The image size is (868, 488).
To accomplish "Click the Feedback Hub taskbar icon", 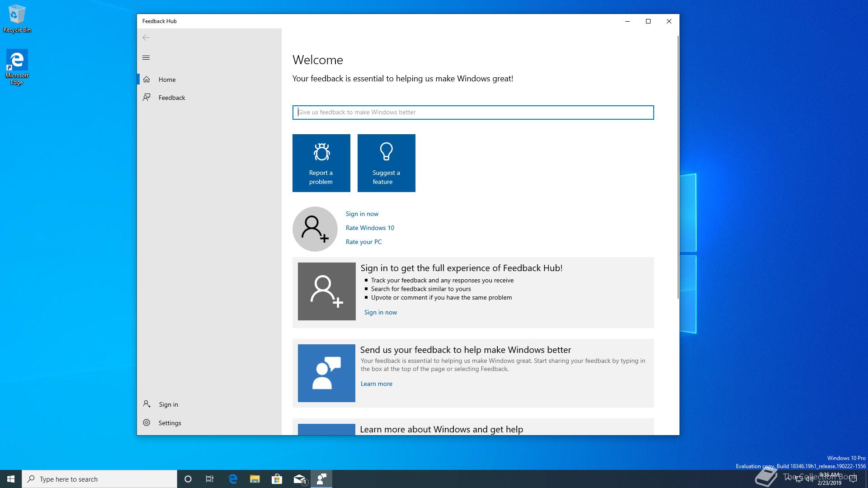I will [321, 479].
